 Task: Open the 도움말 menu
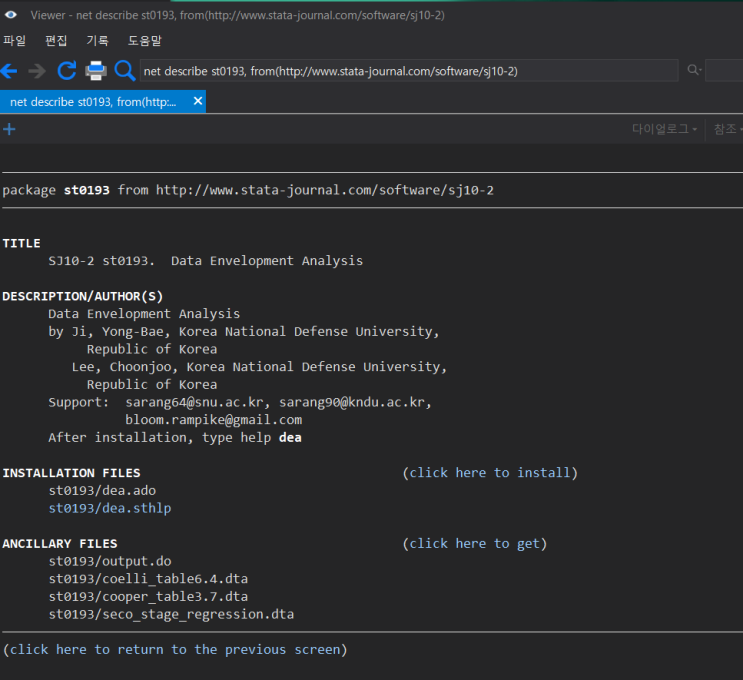tap(145, 41)
